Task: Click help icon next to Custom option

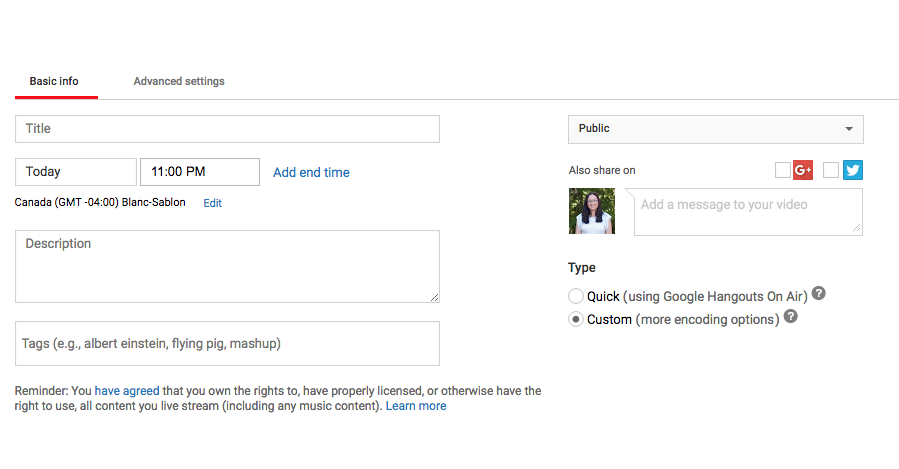Action: [791, 317]
